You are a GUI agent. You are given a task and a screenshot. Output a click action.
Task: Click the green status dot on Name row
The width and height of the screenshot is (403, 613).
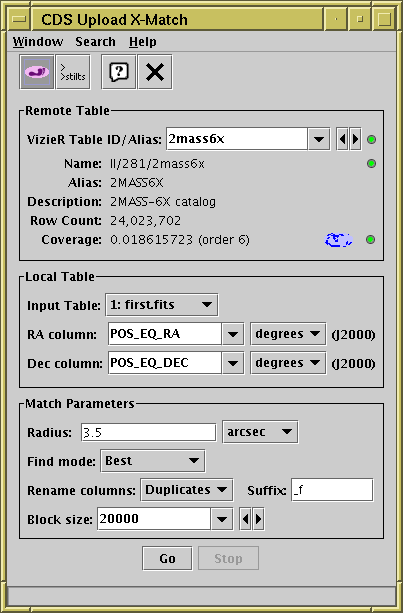point(371,163)
